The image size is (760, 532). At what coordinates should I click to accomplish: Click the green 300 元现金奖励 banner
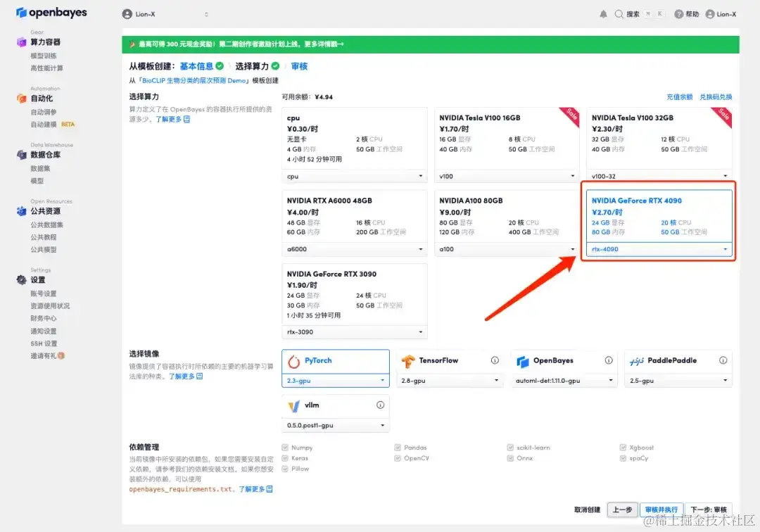pyautogui.click(x=431, y=44)
